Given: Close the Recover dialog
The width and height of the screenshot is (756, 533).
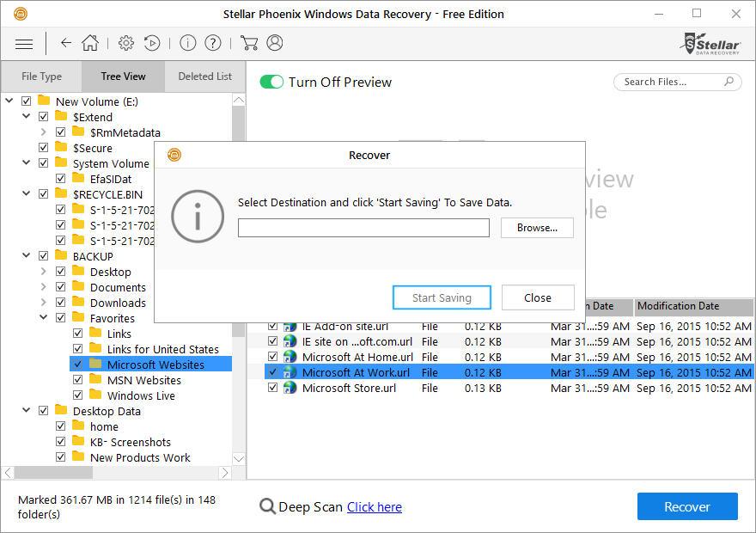Looking at the screenshot, I should coord(538,297).
